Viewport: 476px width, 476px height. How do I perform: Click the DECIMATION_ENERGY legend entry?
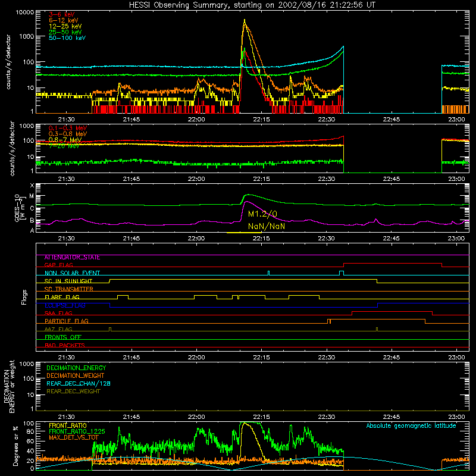point(76,368)
